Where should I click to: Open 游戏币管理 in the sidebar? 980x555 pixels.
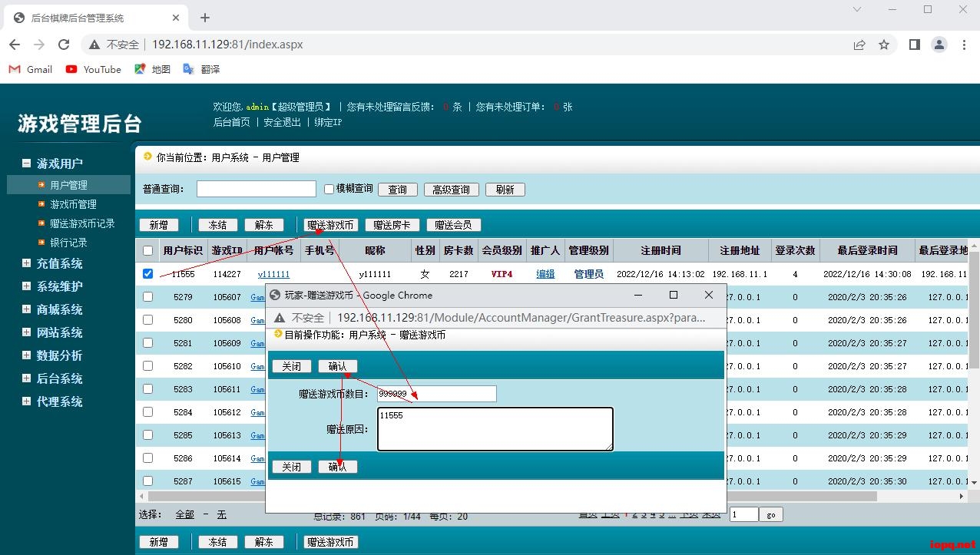[x=73, y=204]
